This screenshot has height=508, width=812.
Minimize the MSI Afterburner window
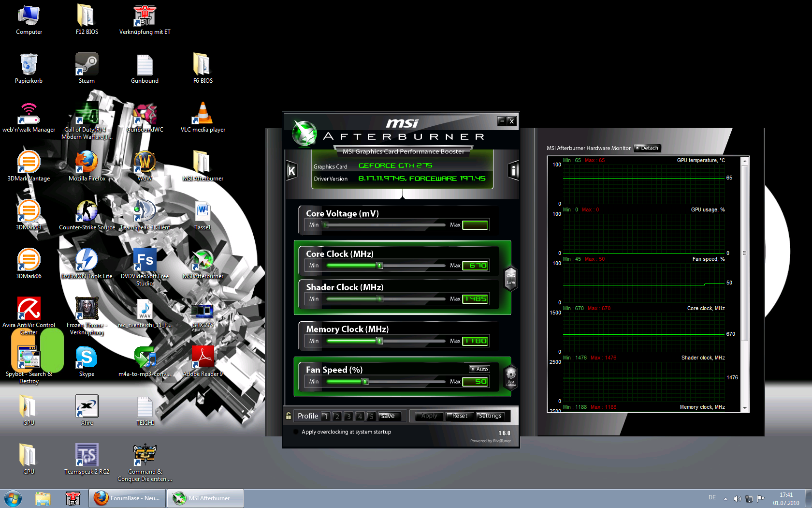(502, 121)
